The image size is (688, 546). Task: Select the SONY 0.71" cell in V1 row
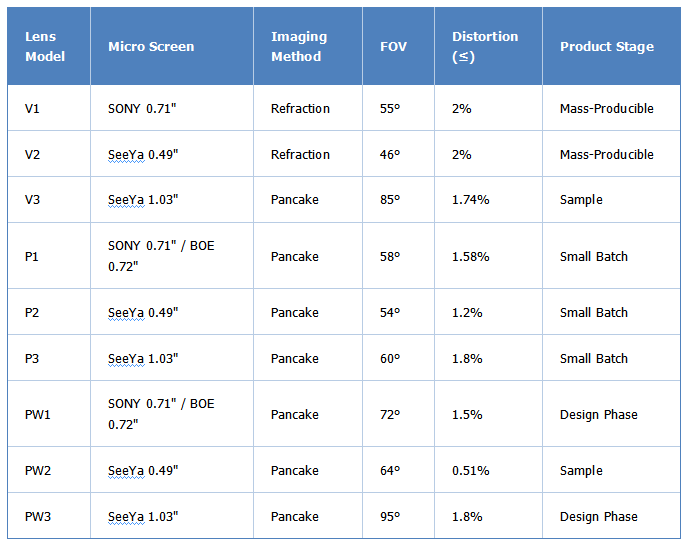[172, 108]
